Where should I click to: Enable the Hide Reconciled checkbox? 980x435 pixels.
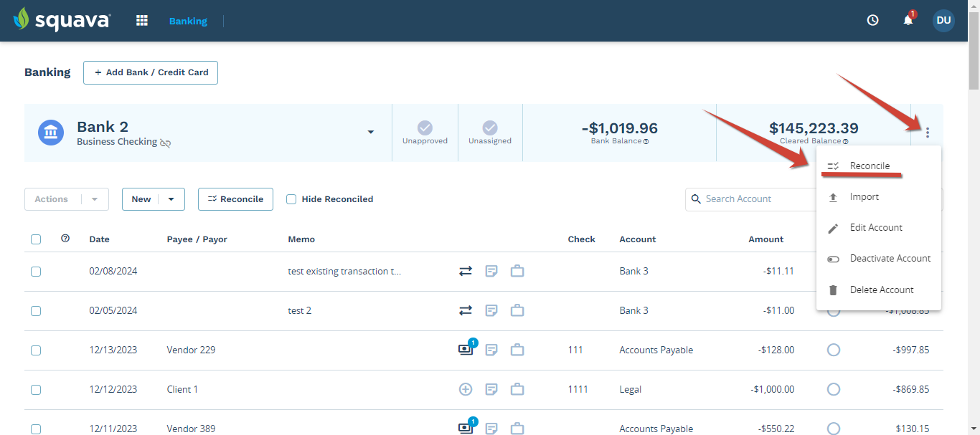coord(291,199)
